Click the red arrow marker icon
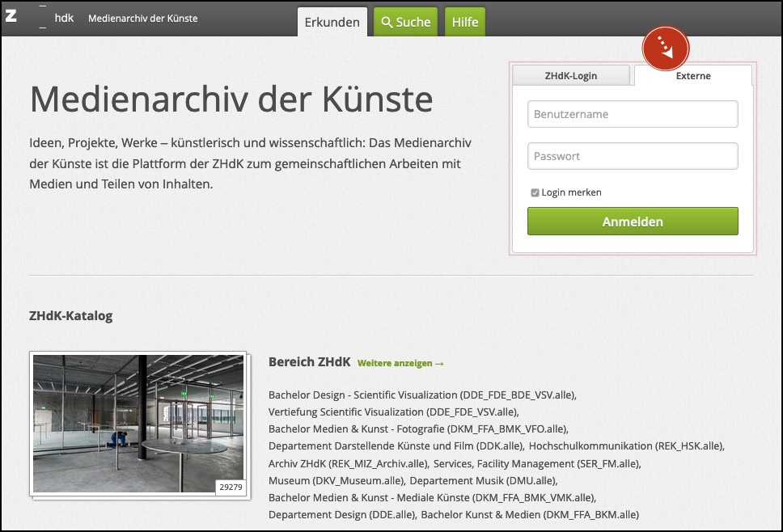Viewport: 783px width, 532px height. point(665,49)
